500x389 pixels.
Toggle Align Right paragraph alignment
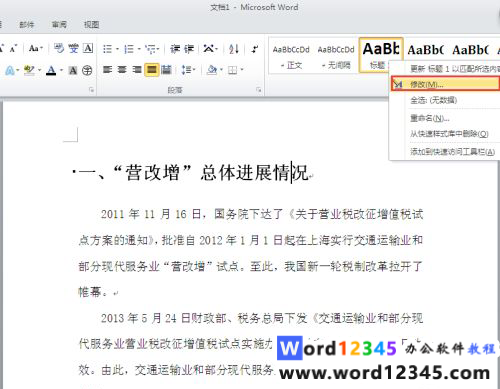point(137,70)
